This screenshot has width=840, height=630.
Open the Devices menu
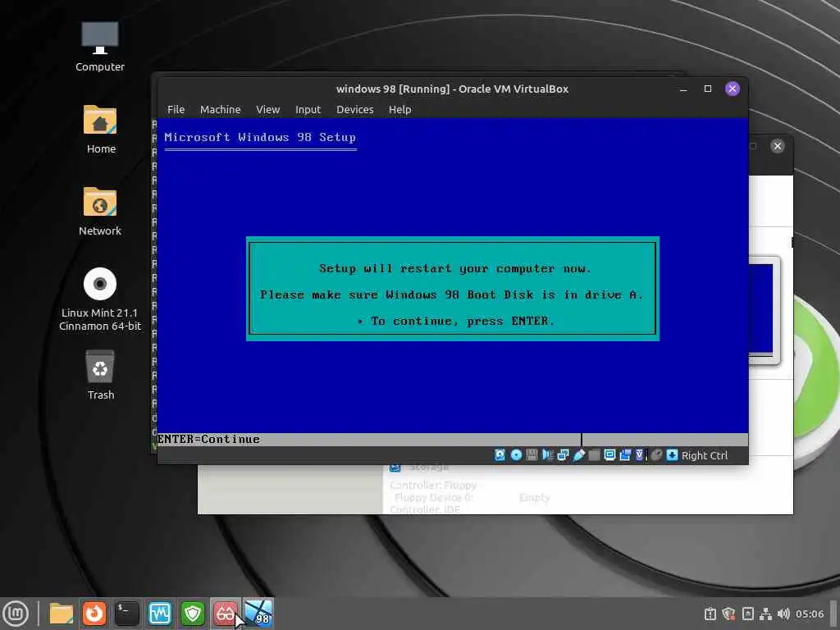354,109
